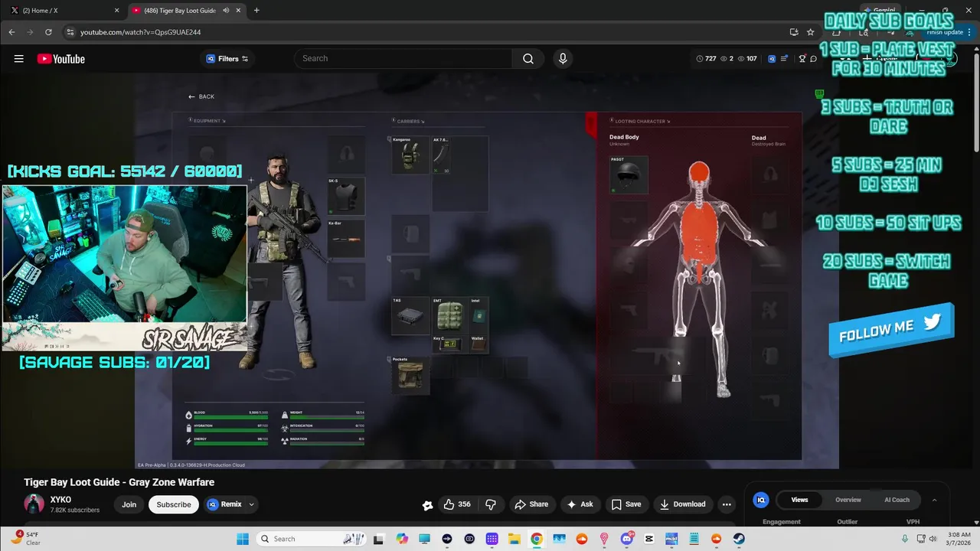Open Copilot from the taskbar

(x=402, y=539)
